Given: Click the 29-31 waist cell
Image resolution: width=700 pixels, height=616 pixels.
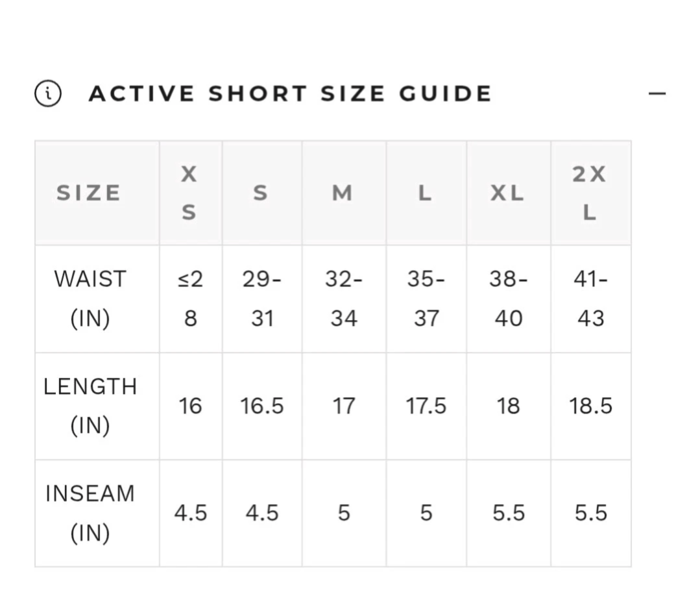Looking at the screenshot, I should [262, 299].
